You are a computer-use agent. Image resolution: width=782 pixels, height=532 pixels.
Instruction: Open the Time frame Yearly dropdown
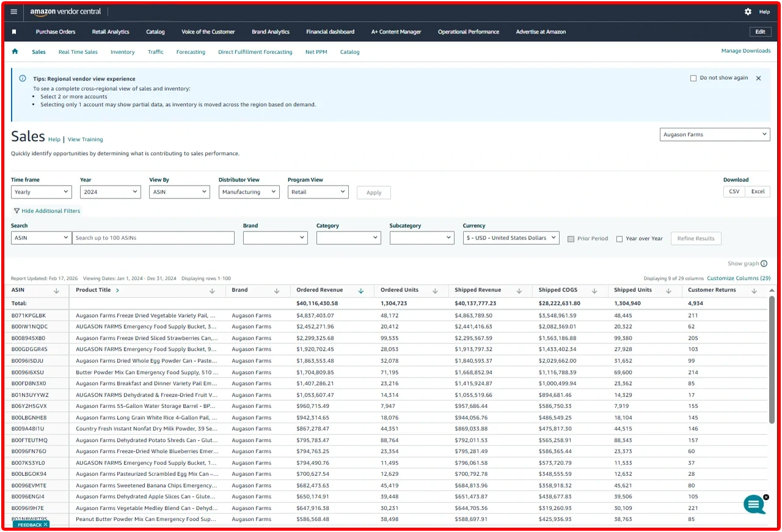42,192
